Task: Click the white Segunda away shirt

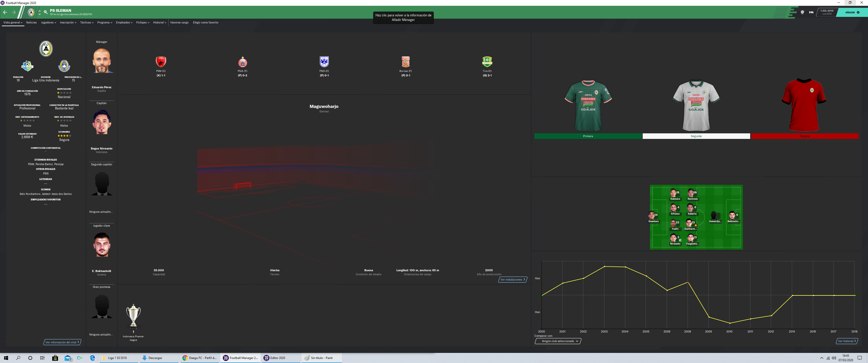Action: (696, 105)
